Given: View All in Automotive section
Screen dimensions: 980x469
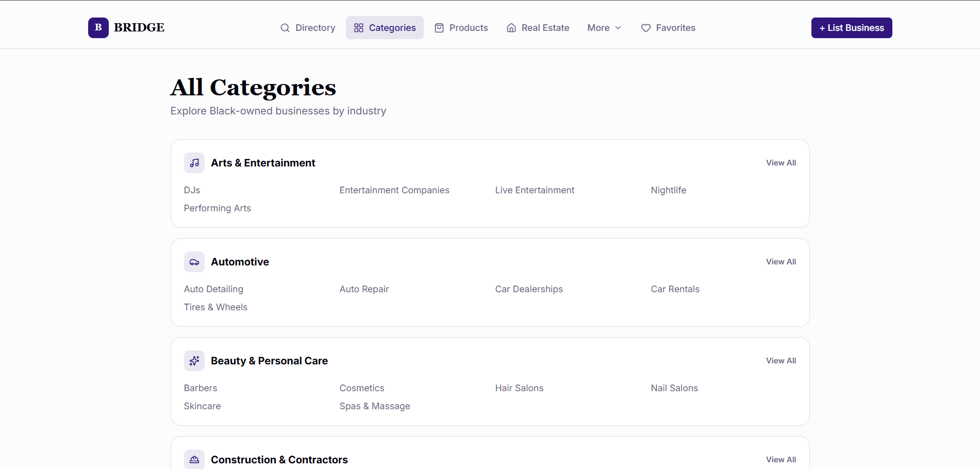Looking at the screenshot, I should click(x=781, y=262).
